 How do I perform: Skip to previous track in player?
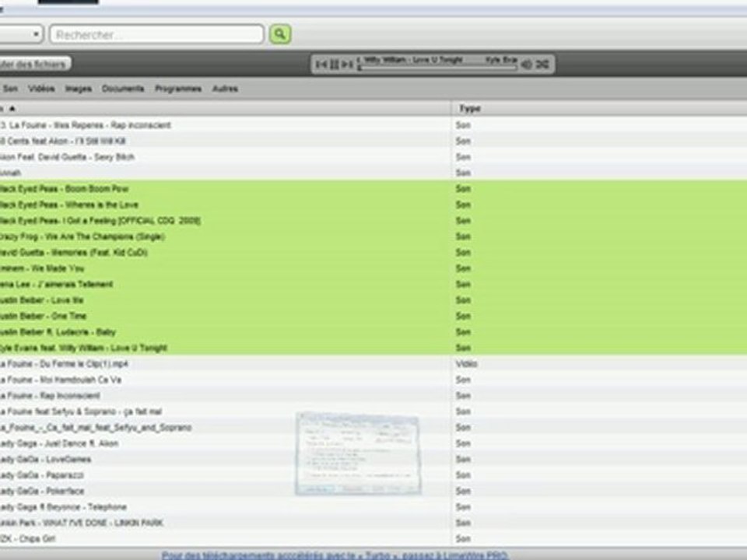coord(321,65)
